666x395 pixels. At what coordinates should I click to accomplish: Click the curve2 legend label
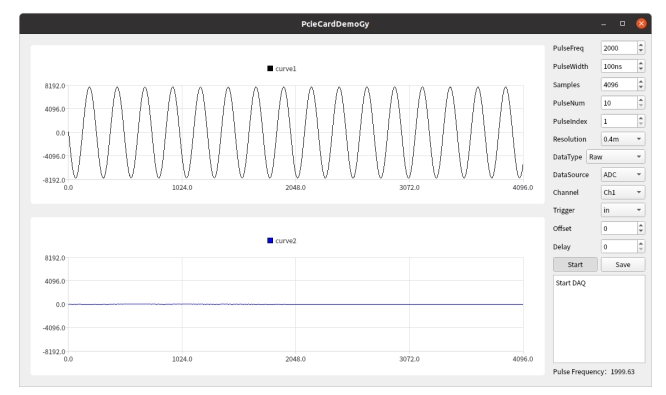tap(286, 241)
